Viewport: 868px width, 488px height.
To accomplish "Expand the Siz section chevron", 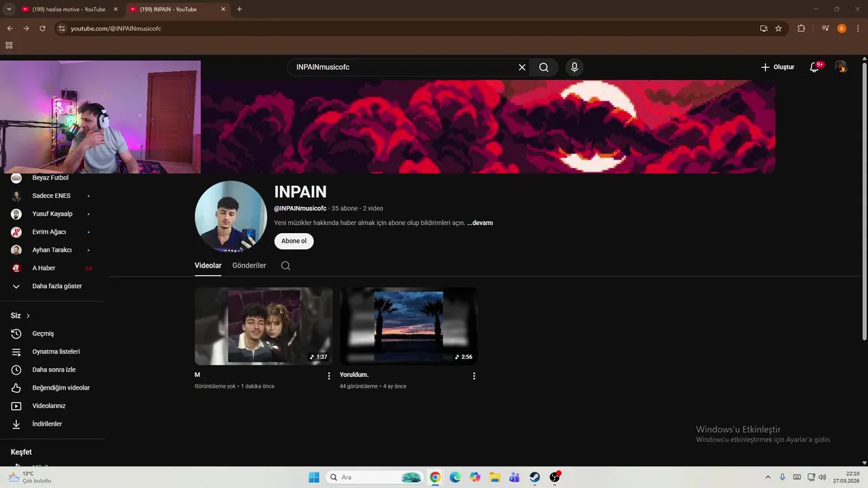I will [x=28, y=316].
